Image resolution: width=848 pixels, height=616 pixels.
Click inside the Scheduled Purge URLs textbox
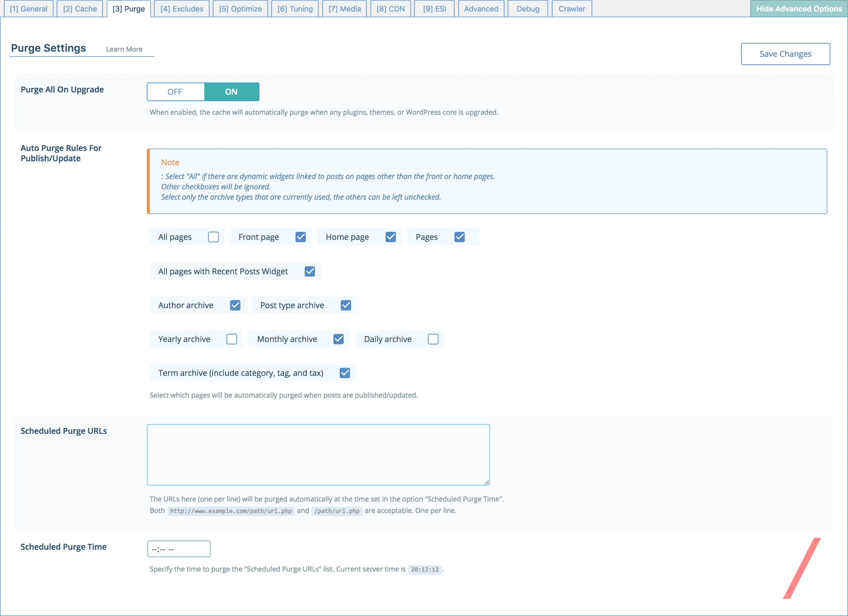318,454
